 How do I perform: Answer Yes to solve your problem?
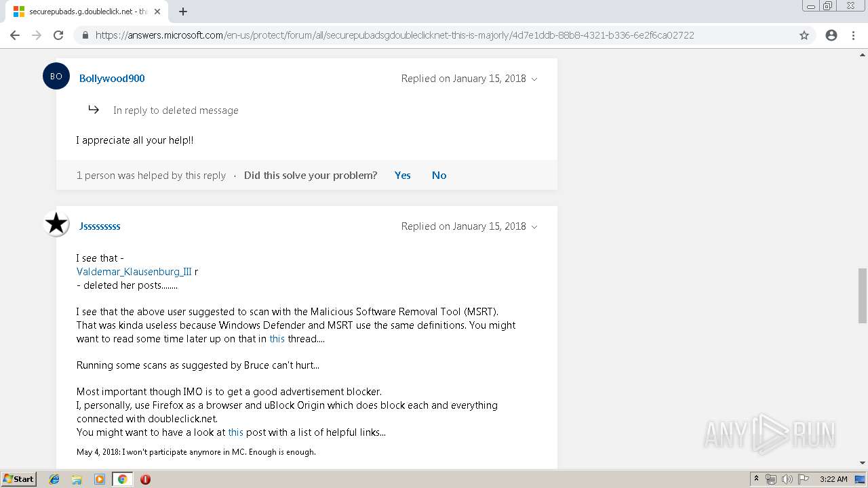pos(402,175)
